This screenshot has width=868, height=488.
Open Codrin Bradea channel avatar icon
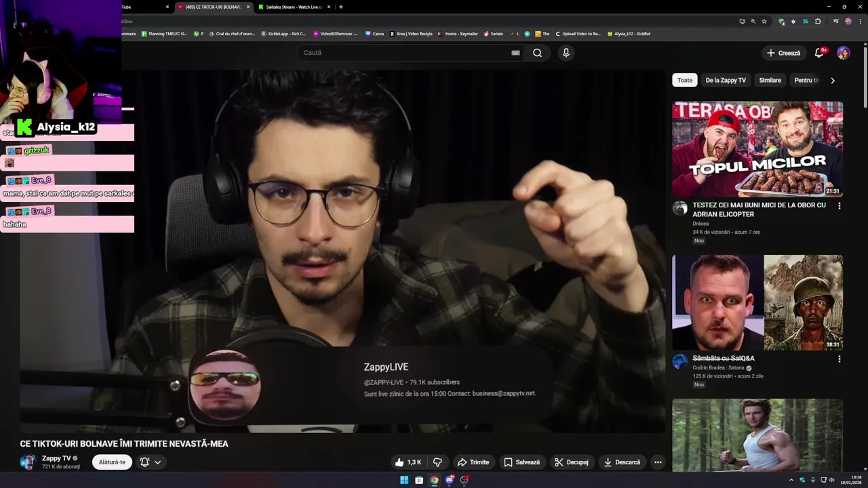pos(680,361)
